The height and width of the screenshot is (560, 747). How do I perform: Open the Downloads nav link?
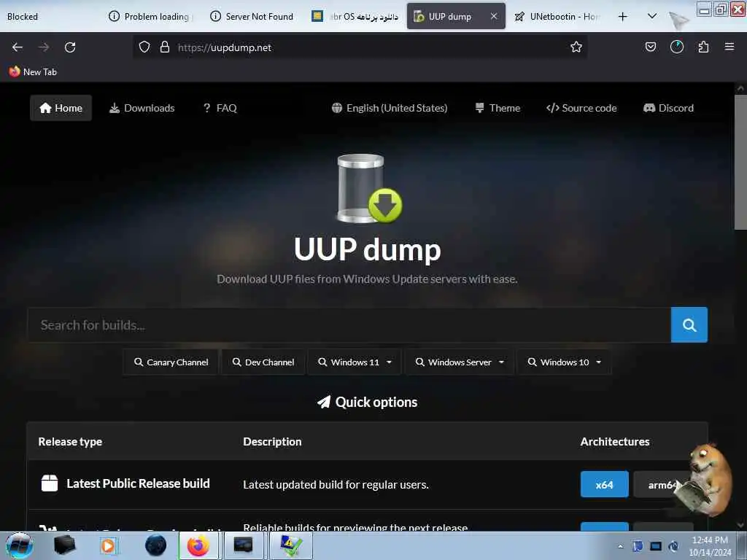tap(142, 108)
